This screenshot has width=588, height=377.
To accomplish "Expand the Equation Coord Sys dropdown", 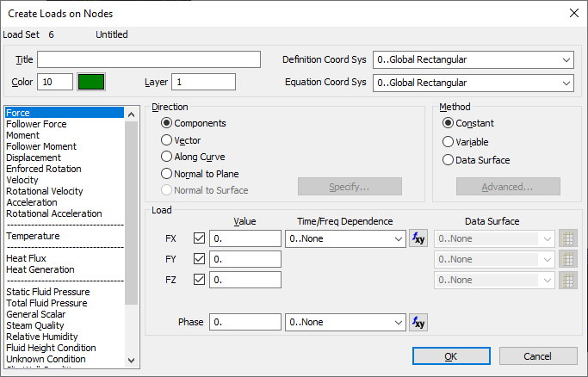I will 473,83.
